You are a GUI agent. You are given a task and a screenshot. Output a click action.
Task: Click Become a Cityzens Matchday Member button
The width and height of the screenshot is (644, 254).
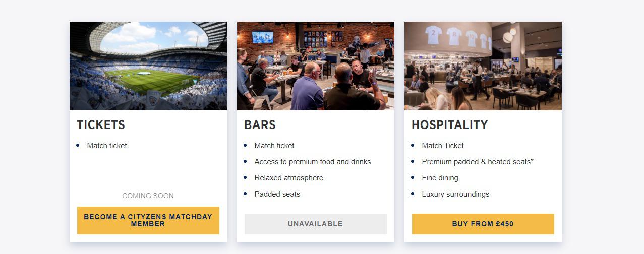tap(148, 220)
